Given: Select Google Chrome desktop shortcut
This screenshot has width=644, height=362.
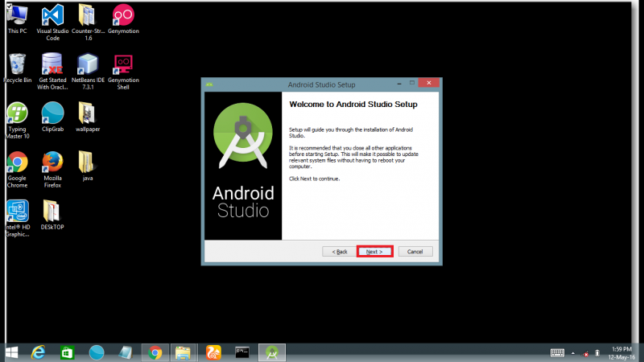Looking at the screenshot, I should click(17, 170).
